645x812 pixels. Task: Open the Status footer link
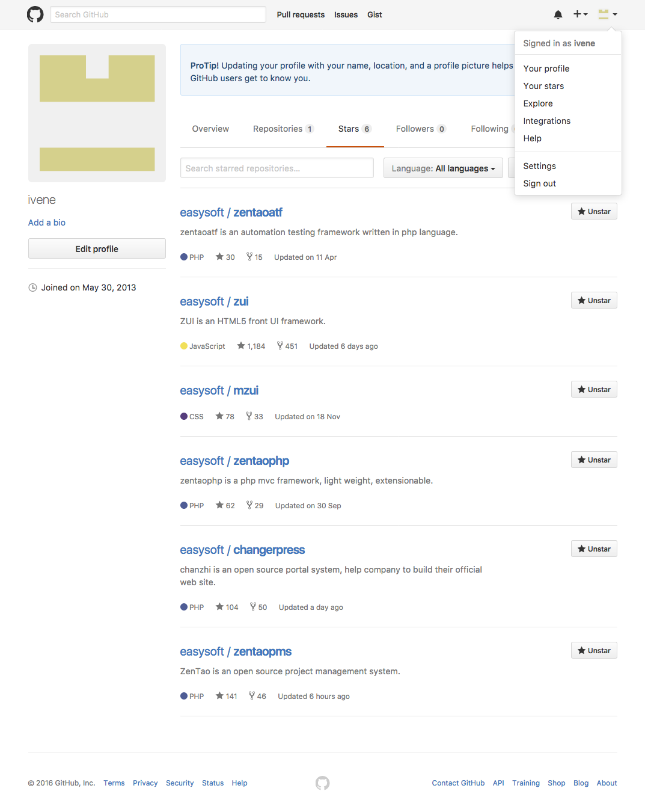pos(213,783)
